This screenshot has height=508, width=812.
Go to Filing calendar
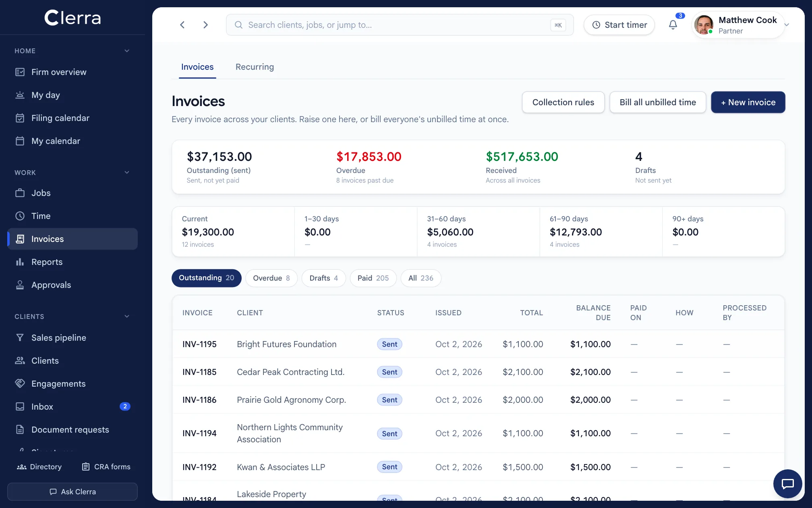pyautogui.click(x=72, y=118)
